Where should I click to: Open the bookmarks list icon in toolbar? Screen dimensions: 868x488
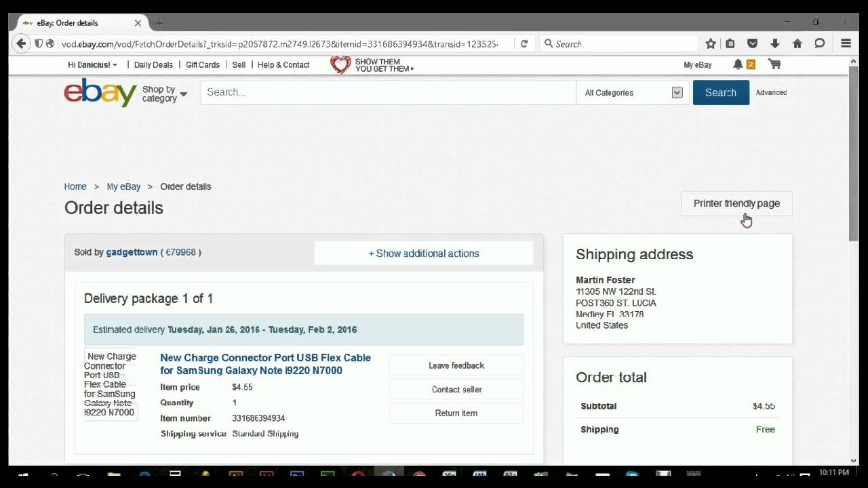pyautogui.click(x=730, y=43)
